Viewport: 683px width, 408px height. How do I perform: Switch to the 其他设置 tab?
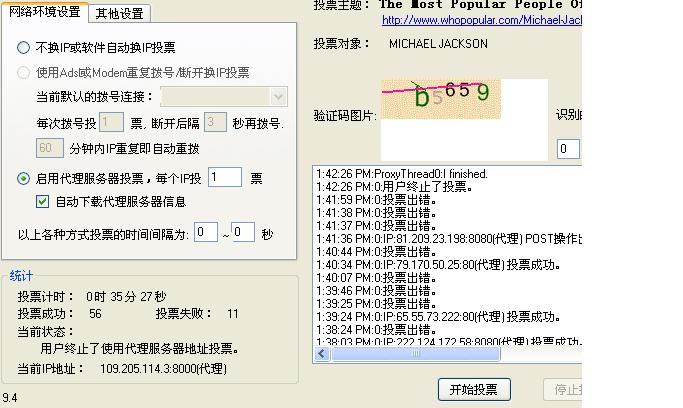coord(119,13)
